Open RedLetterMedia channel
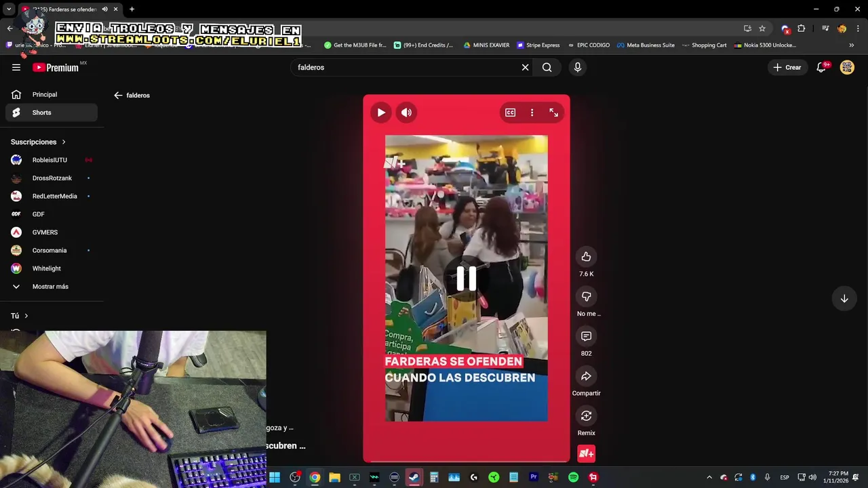 pyautogui.click(x=52, y=196)
